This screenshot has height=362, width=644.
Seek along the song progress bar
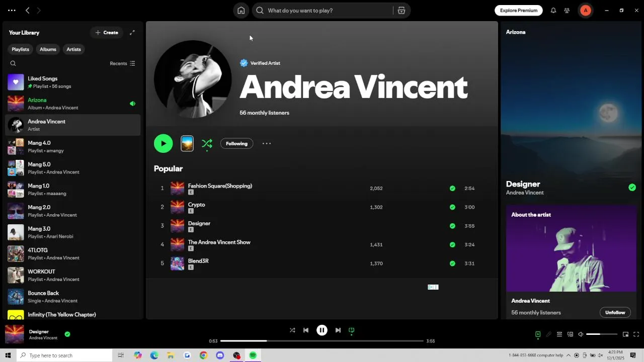point(322,341)
